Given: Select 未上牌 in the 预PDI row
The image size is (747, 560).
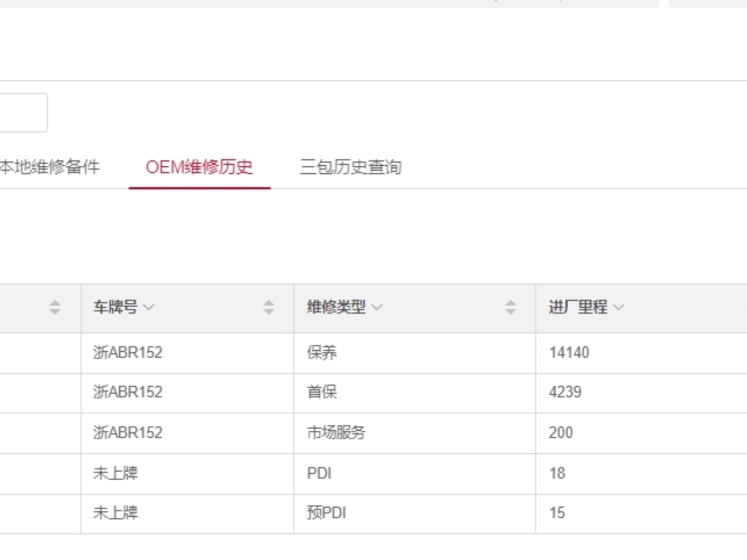Looking at the screenshot, I should (115, 513).
